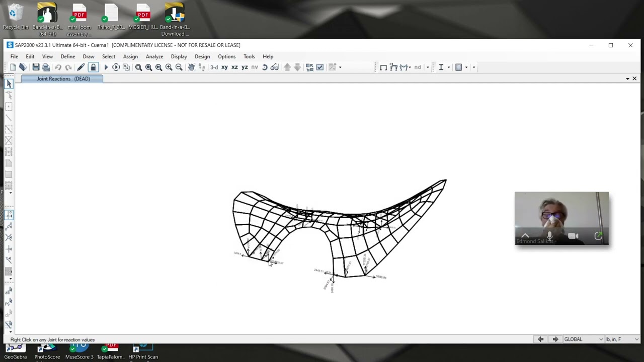Open the Recycle Bin desktop icon
The width and height of the screenshot is (644, 362).
(16, 17)
